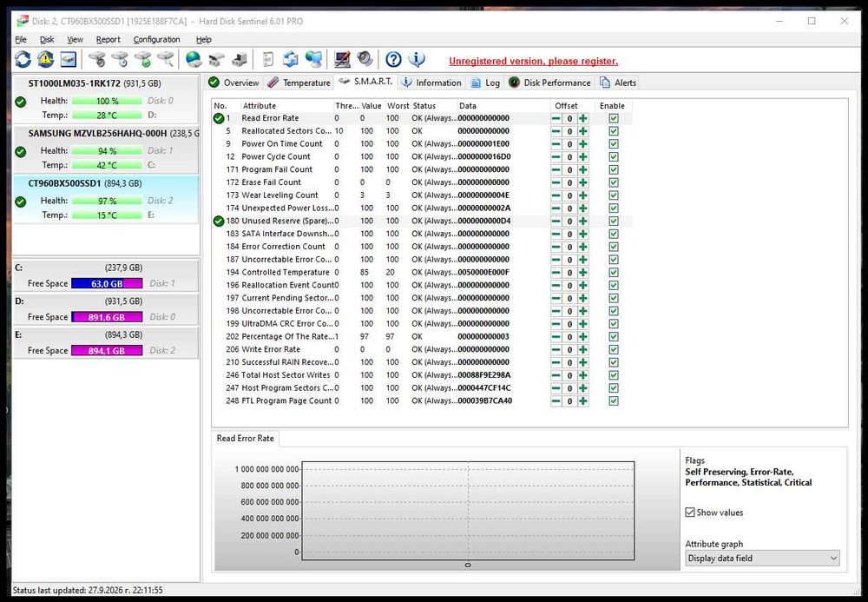868x602 pixels.
Task: Open the File menu
Action: (x=21, y=39)
